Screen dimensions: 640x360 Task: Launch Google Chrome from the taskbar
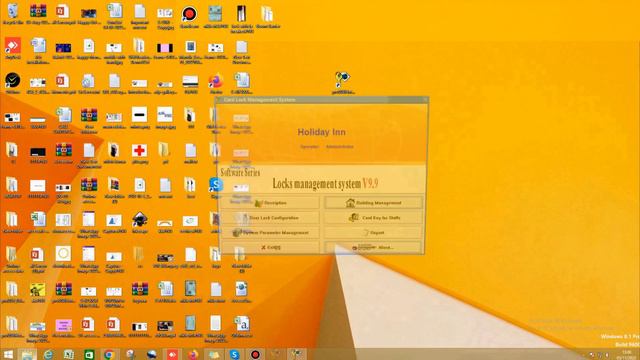click(x=109, y=354)
